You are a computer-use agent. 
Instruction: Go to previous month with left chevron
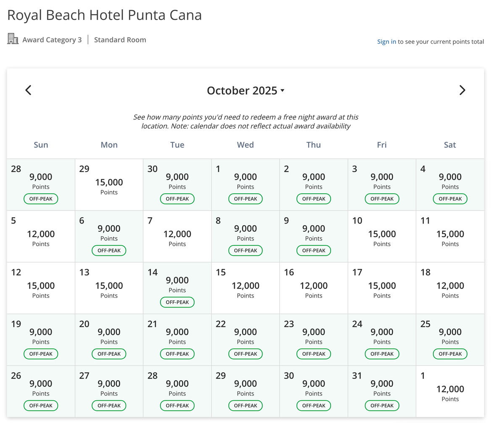[x=28, y=90]
